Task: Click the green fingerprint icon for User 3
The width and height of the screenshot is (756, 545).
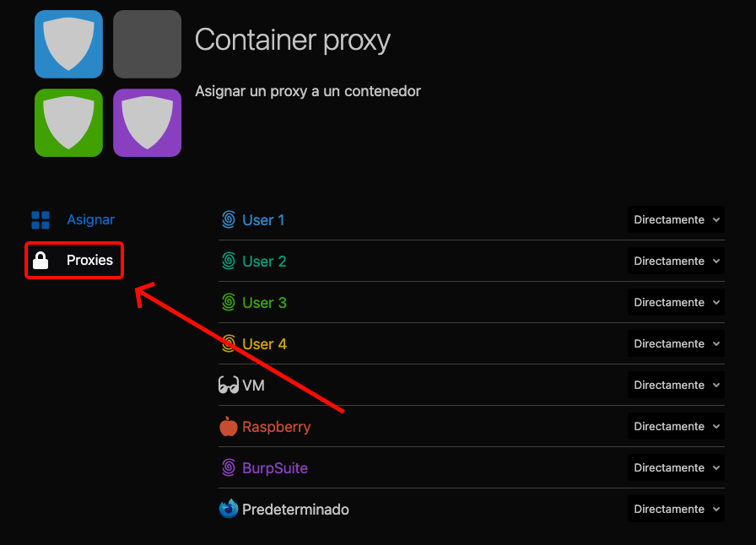Action: tap(228, 302)
